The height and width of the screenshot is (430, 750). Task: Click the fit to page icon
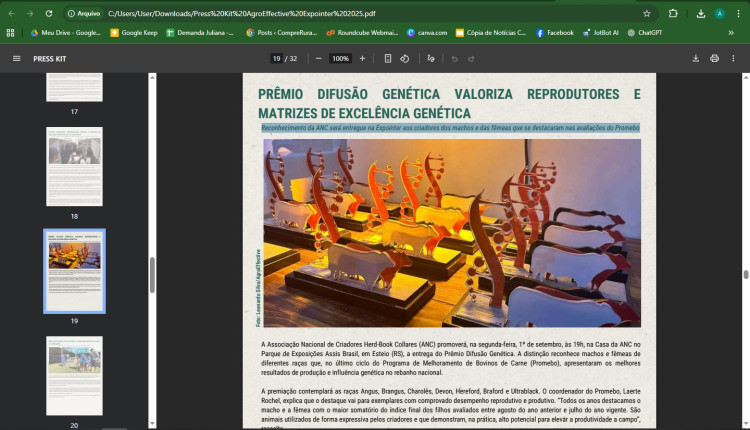pos(388,58)
